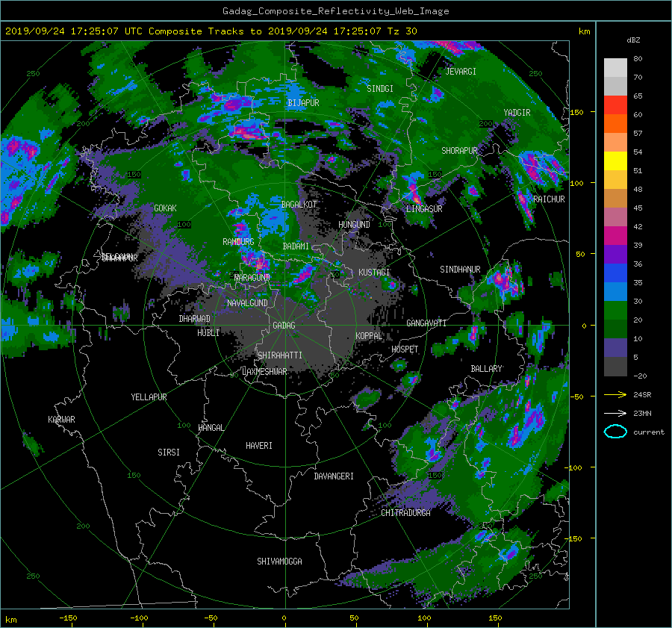The width and height of the screenshot is (672, 628).
Task: Click the SHORAPUR city label
Action: 459,151
